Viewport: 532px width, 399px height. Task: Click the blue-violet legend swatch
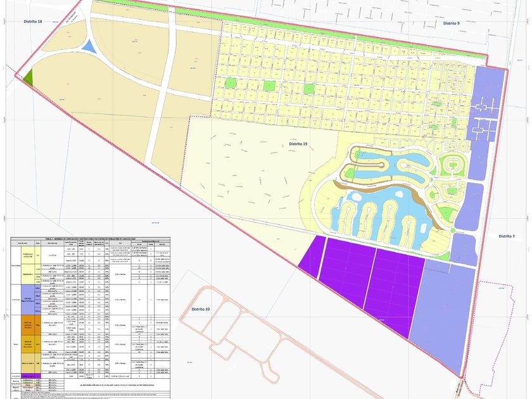(x=31, y=300)
